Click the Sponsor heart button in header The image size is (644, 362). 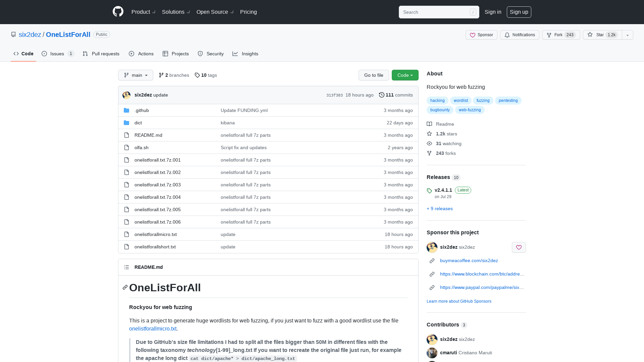(x=481, y=35)
